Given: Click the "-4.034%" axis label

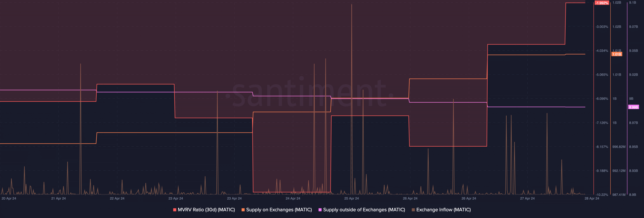Looking at the screenshot, I should pyautogui.click(x=602, y=51).
